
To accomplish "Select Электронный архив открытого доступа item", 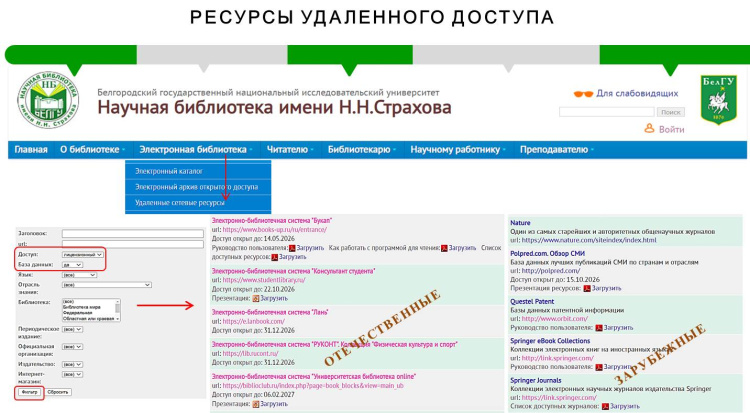I will (198, 187).
